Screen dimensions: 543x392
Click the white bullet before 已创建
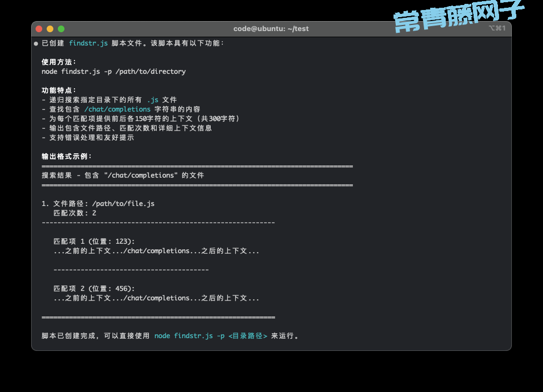(36, 43)
